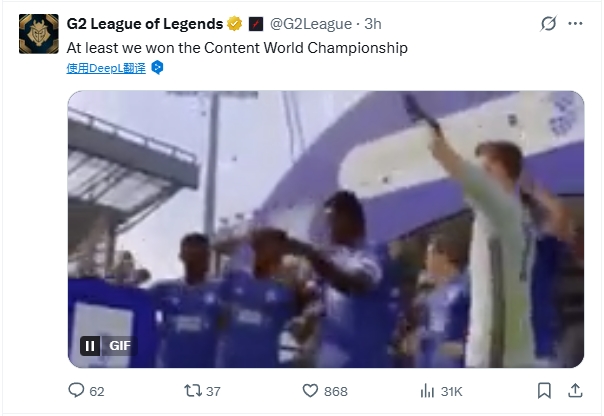Viewport: 604px width, 416px height.
Task: View analytics via bar chart icon
Action: coord(427,391)
